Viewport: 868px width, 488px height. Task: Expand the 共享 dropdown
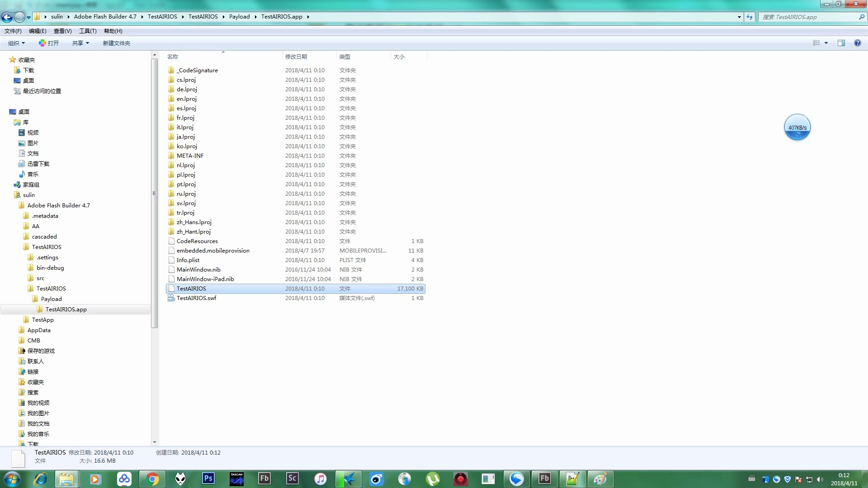point(80,43)
